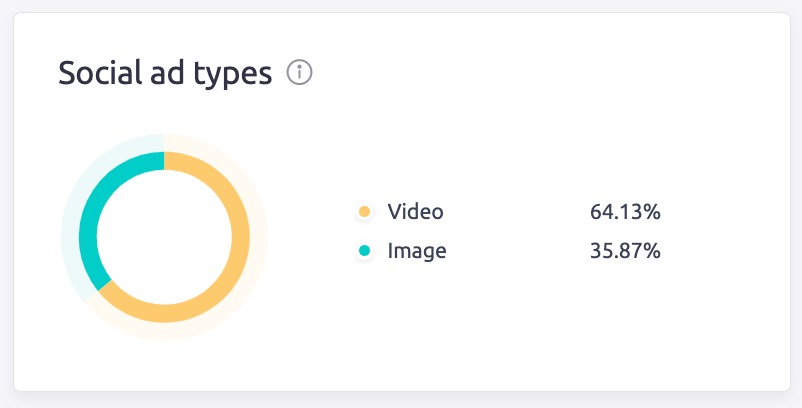802x408 pixels.
Task: Click the info icon beside Social ad types
Action: pyautogui.click(x=300, y=73)
